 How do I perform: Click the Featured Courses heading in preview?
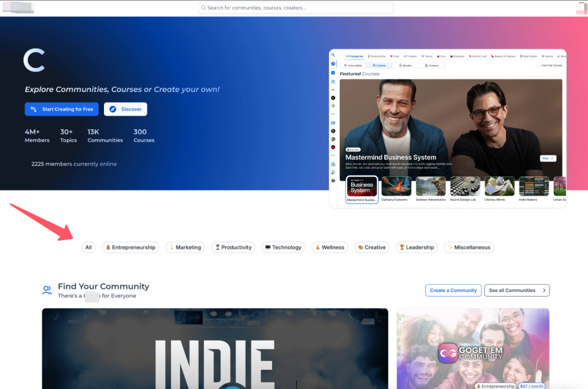click(360, 74)
